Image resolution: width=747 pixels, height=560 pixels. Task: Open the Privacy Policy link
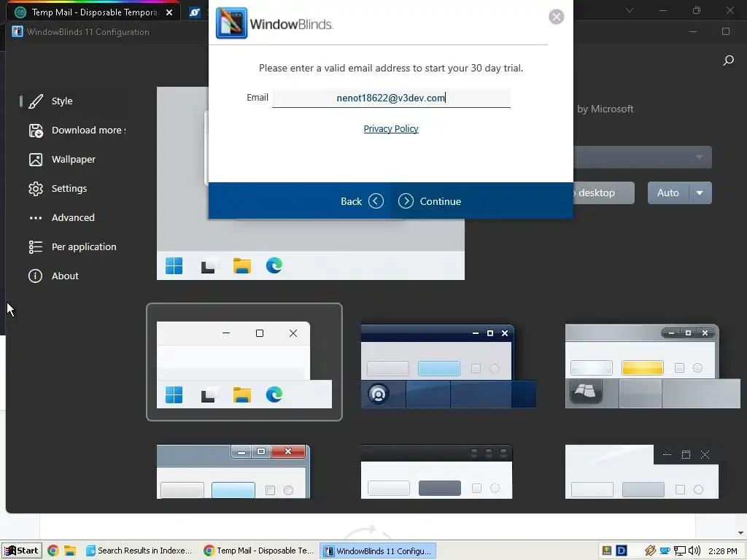click(391, 128)
